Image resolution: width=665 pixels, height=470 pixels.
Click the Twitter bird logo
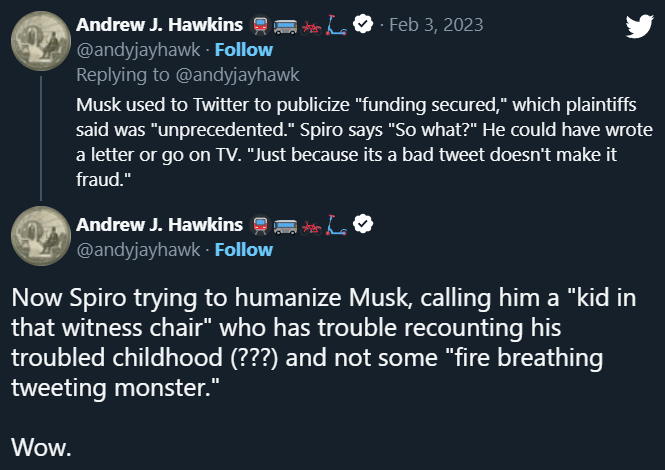(638, 26)
